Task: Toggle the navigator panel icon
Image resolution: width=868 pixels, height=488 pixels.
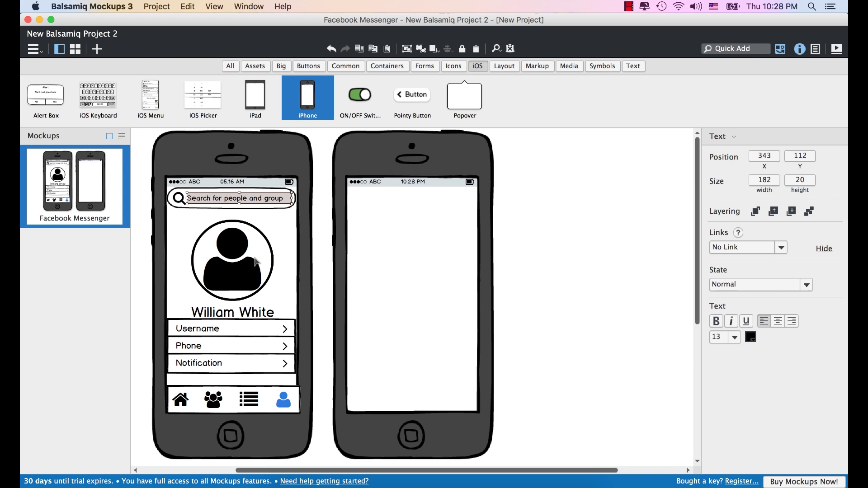Action: pos(59,49)
